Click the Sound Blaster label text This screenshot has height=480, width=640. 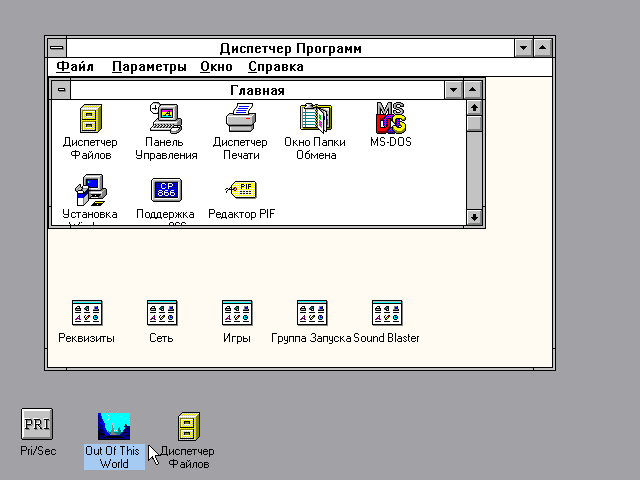(x=386, y=338)
